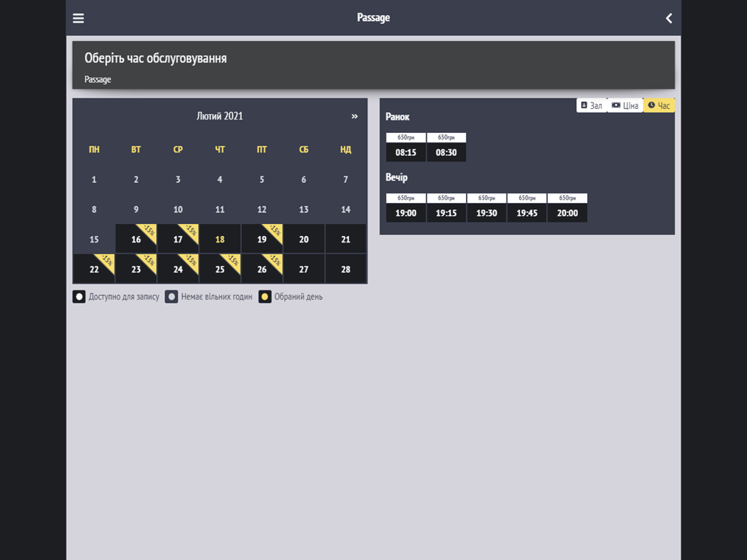Book the 08:15 morning slot

pyautogui.click(x=406, y=147)
